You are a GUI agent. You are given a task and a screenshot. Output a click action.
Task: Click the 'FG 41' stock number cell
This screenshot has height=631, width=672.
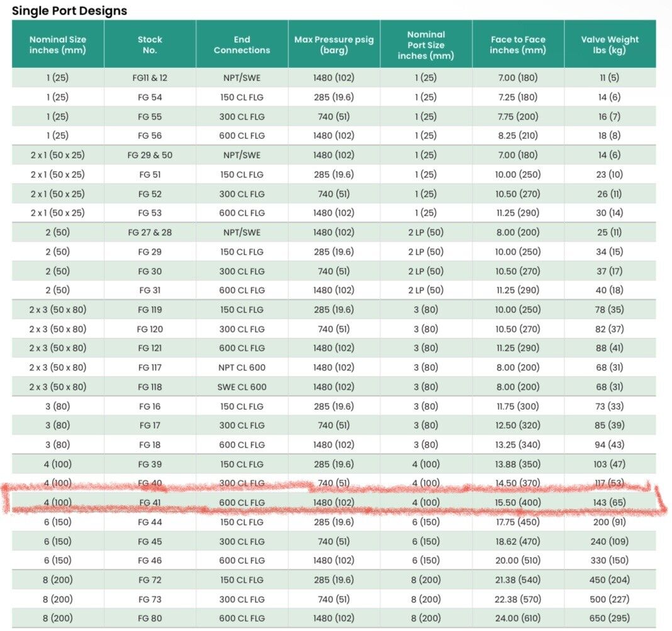pos(150,503)
